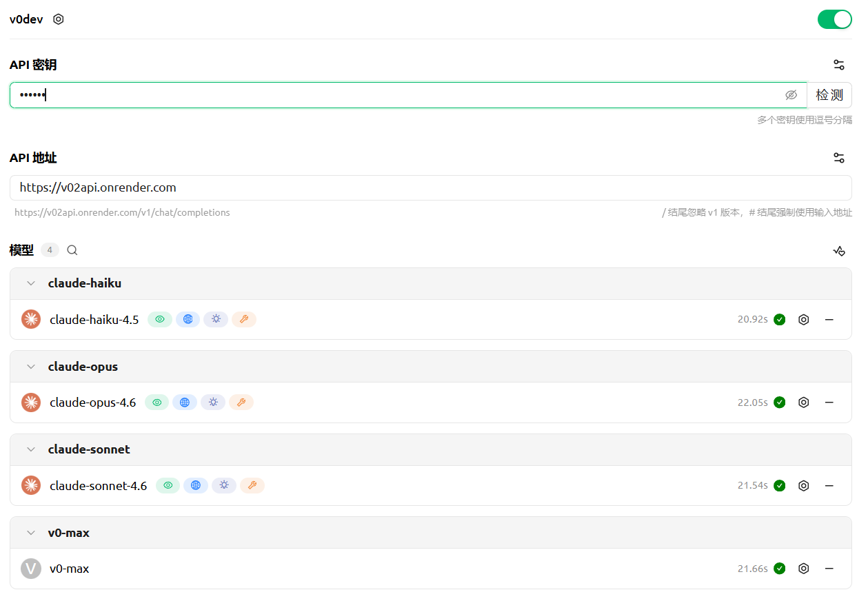This screenshot has height=601, width=868.
Task: Click the API address input field
Action: click(431, 187)
